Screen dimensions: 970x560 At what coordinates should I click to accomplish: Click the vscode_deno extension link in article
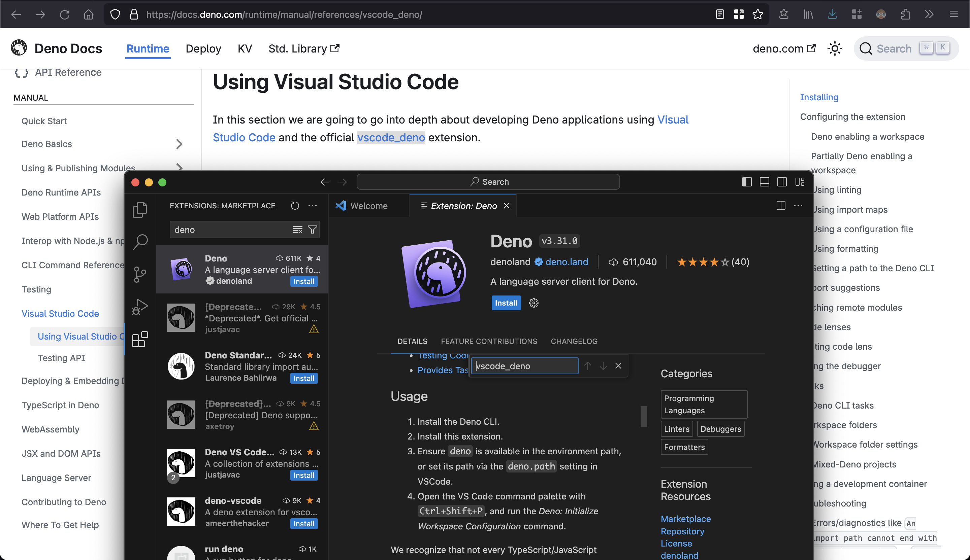[x=391, y=137]
